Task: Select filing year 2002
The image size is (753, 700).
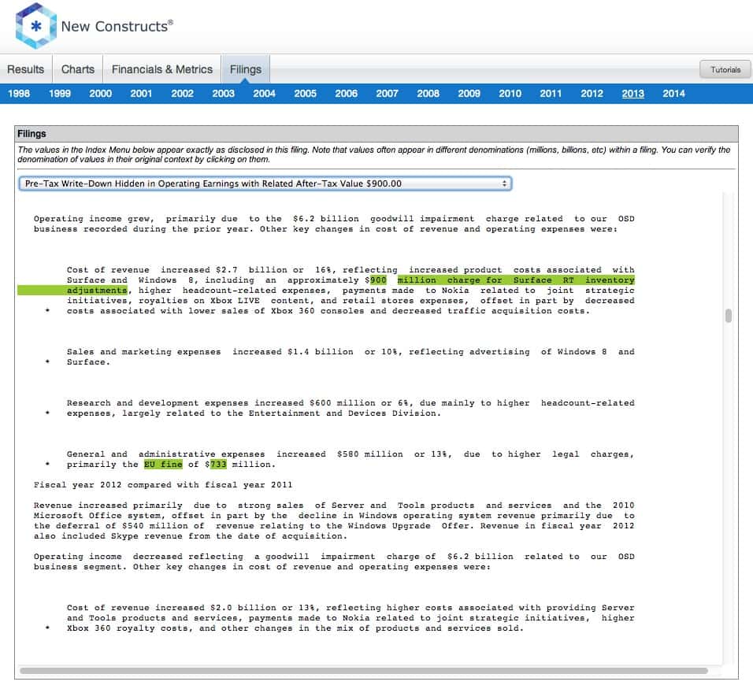Action: tap(183, 94)
